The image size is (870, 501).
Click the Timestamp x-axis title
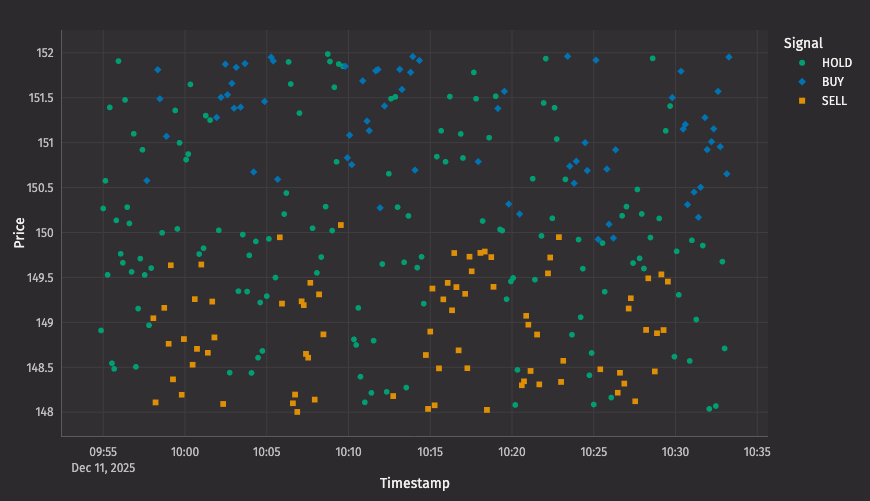[414, 484]
